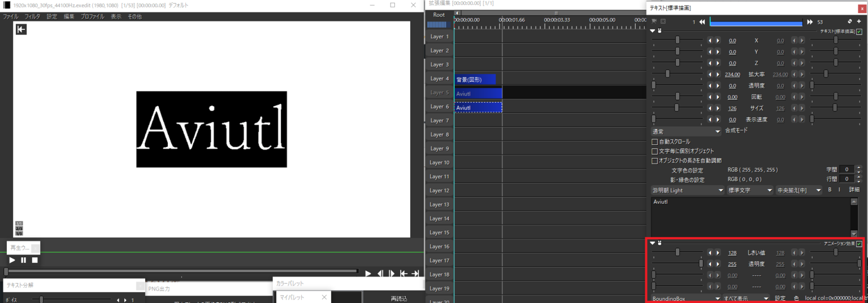Open the 中央揃え[中] alignment dropdown

point(799,191)
